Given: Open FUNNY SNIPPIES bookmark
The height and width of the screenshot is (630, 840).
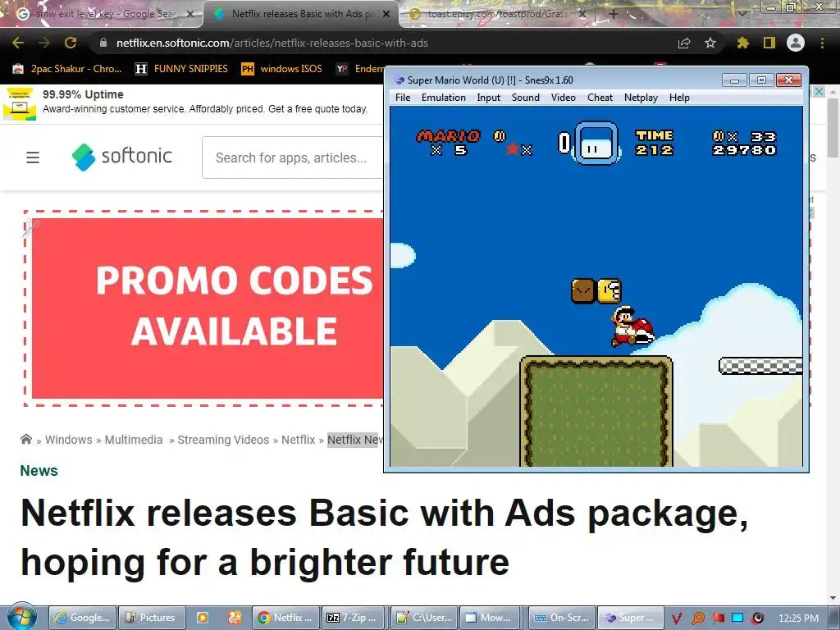Looking at the screenshot, I should (x=181, y=69).
